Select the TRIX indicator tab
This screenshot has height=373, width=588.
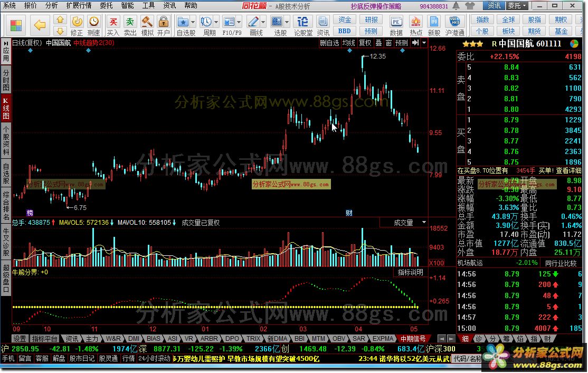click(x=253, y=339)
